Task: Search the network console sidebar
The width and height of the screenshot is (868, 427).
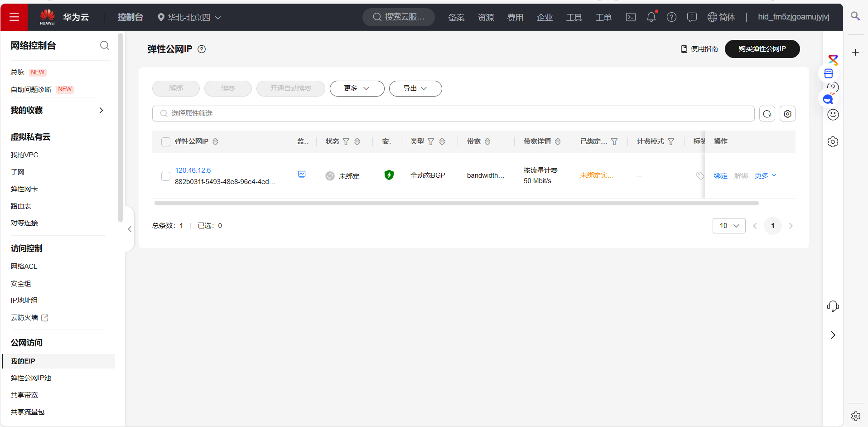Action: [105, 45]
